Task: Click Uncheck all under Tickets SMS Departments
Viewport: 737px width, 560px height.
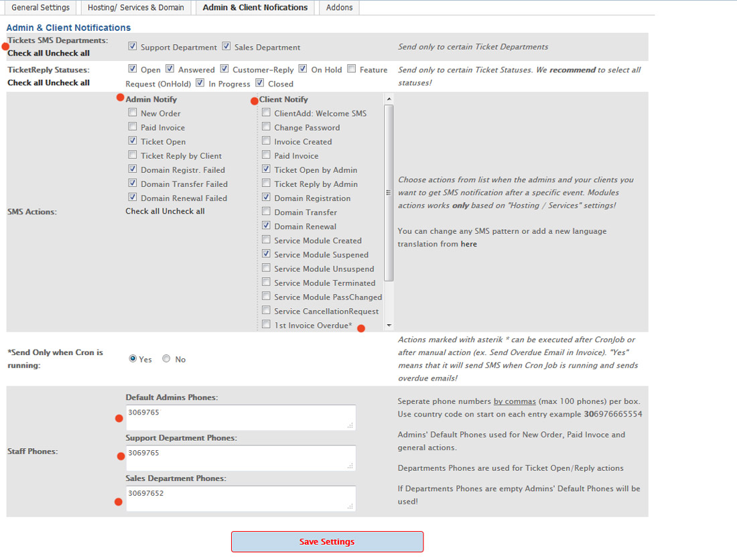Action: (x=68, y=53)
